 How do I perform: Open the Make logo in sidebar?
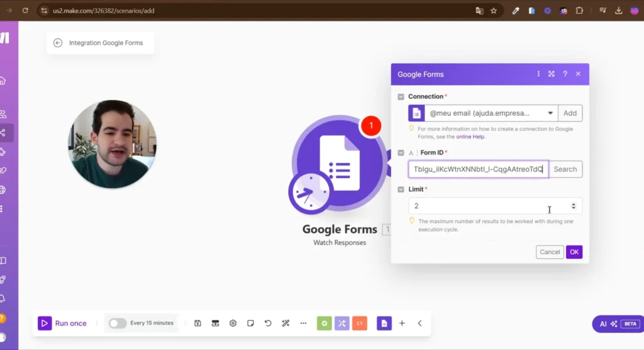4,38
